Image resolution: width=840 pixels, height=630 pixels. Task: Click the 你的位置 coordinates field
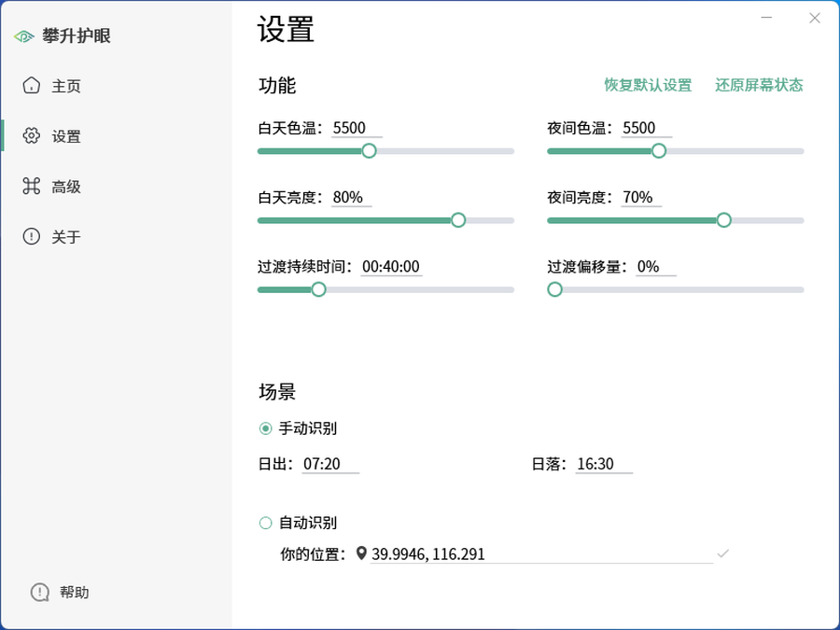coord(539,554)
